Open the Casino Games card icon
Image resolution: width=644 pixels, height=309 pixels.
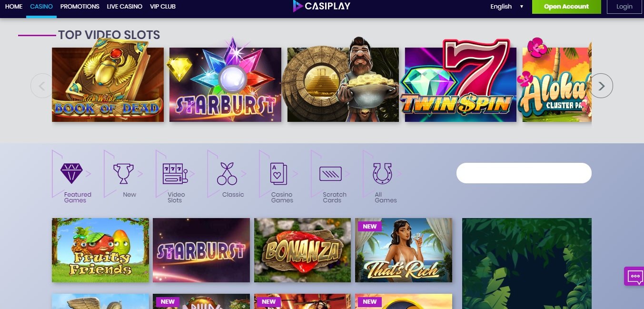click(278, 174)
